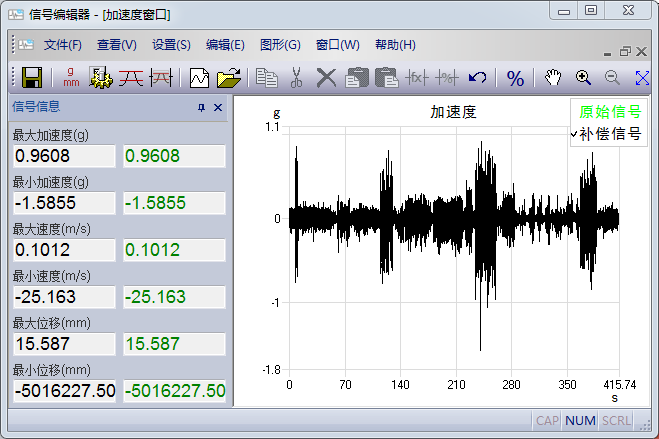The width and height of the screenshot is (659, 439).
Task: Pin the 信号信息 panel with pushpin
Action: coord(201,107)
